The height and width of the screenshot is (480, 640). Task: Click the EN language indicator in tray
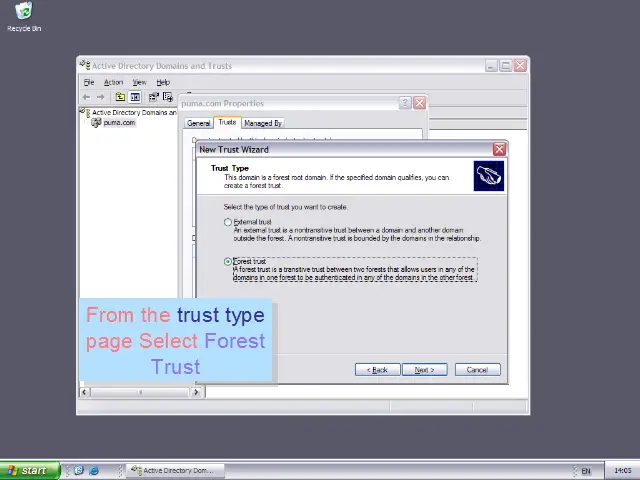586,471
